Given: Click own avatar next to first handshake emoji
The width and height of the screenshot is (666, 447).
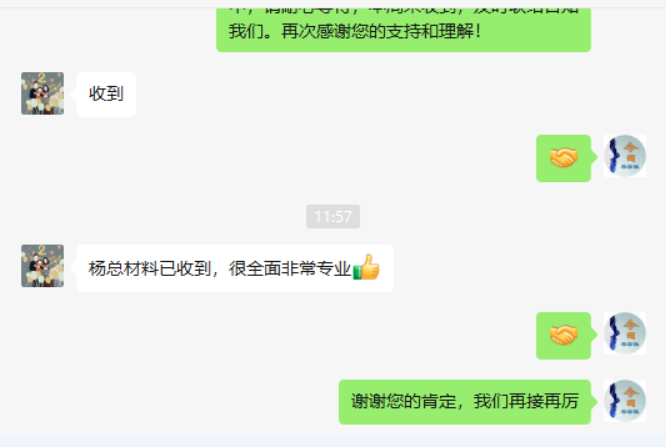Looking at the screenshot, I should [625, 156].
